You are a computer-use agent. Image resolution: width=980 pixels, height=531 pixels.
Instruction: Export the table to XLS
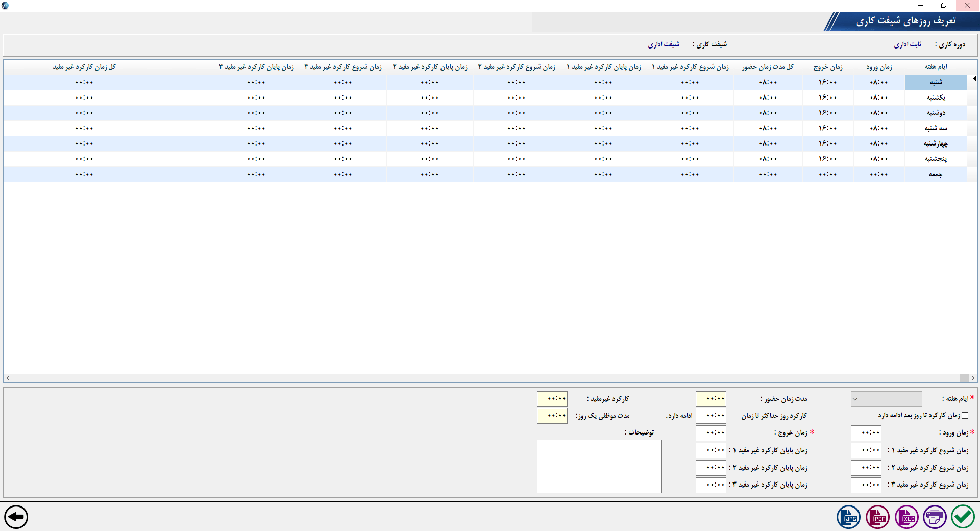pos(906,517)
